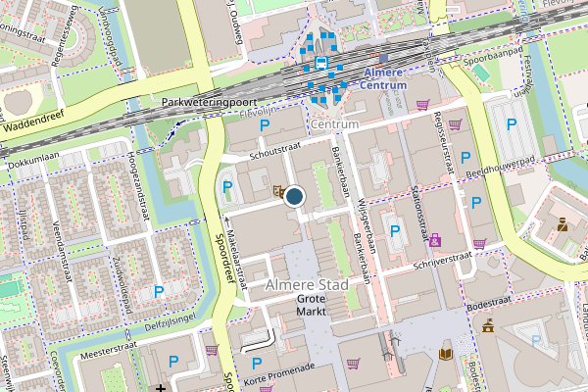
Task: Select faded parking icon below Bodestraat
Action: (536, 341)
